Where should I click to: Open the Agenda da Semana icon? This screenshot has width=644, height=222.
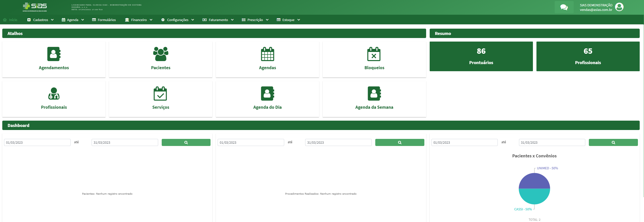point(374,94)
